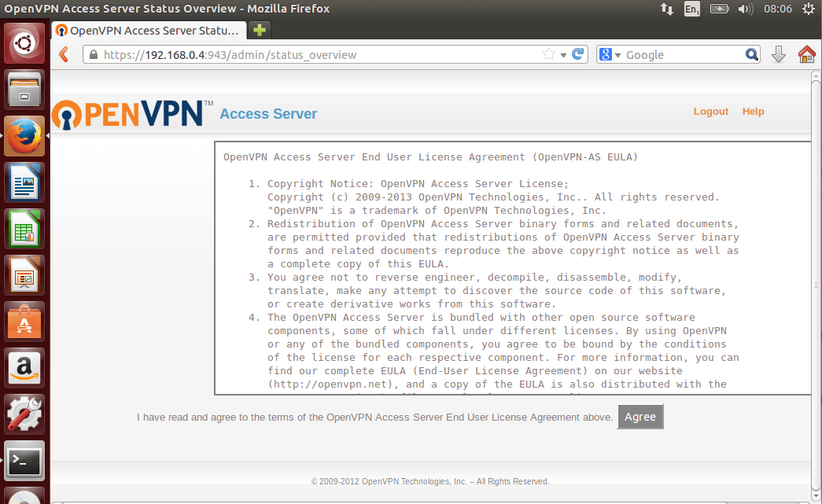This screenshot has height=504, width=822.
Task: Open the sound volume indicator
Action: 745,9
